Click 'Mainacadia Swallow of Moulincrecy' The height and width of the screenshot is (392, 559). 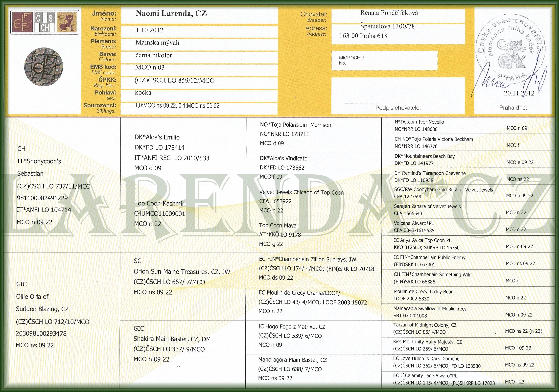(x=430, y=309)
